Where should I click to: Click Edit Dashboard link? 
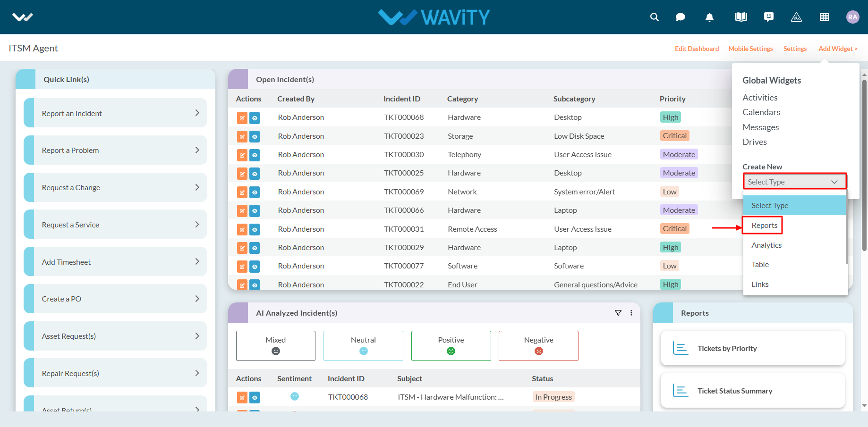pos(697,49)
